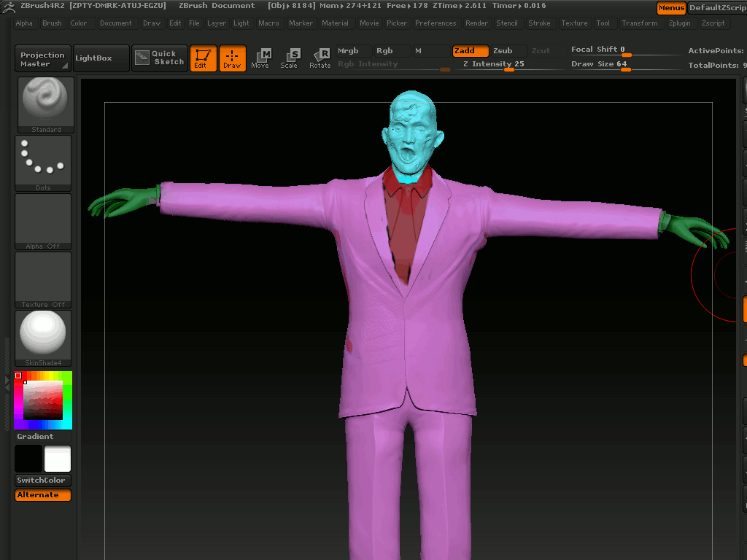Open the Texture Off selector
747x560 pixels.
(44, 279)
